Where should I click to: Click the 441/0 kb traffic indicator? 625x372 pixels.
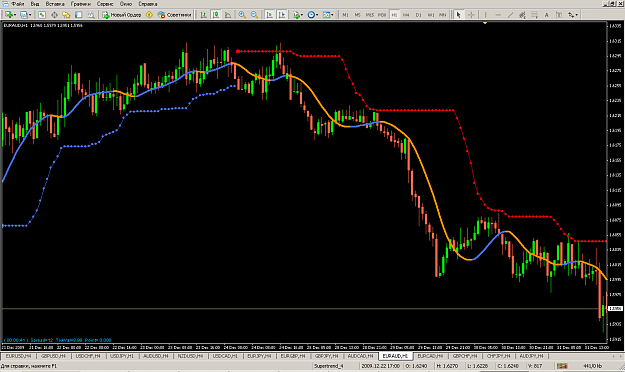[592, 366]
